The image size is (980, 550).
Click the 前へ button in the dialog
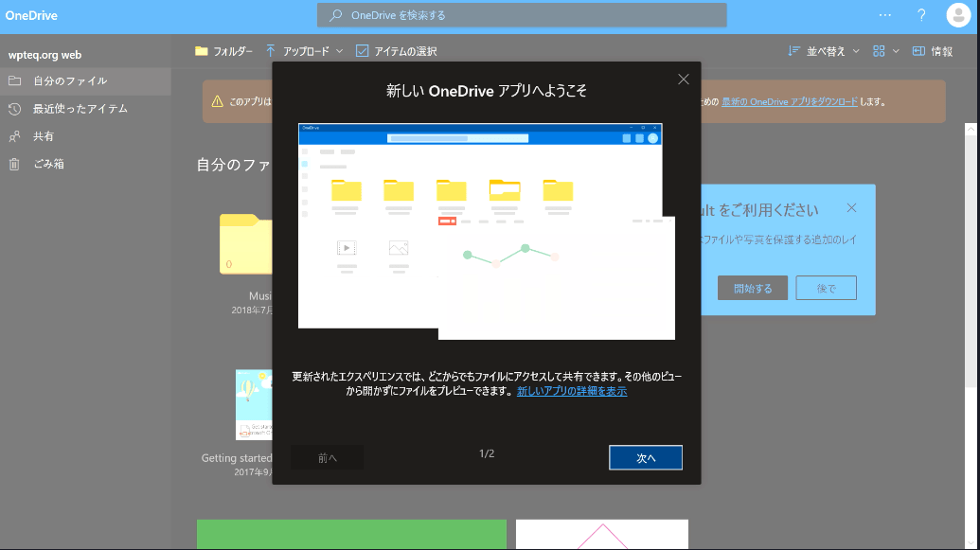point(327,457)
